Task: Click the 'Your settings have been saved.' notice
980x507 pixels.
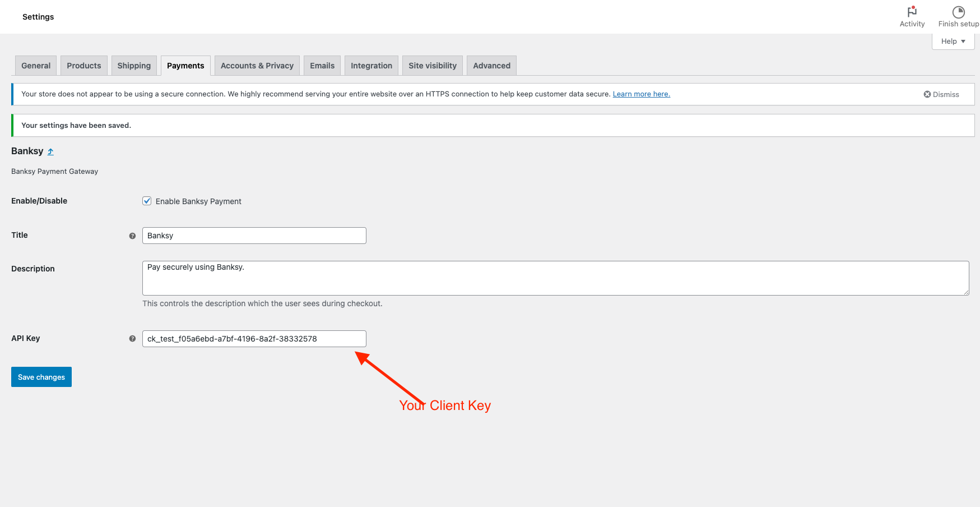Action: (493, 126)
